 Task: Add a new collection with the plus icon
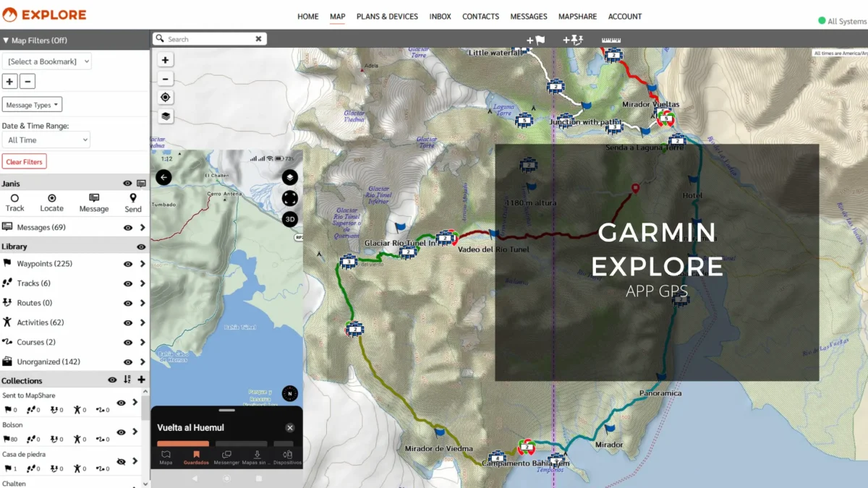click(141, 380)
